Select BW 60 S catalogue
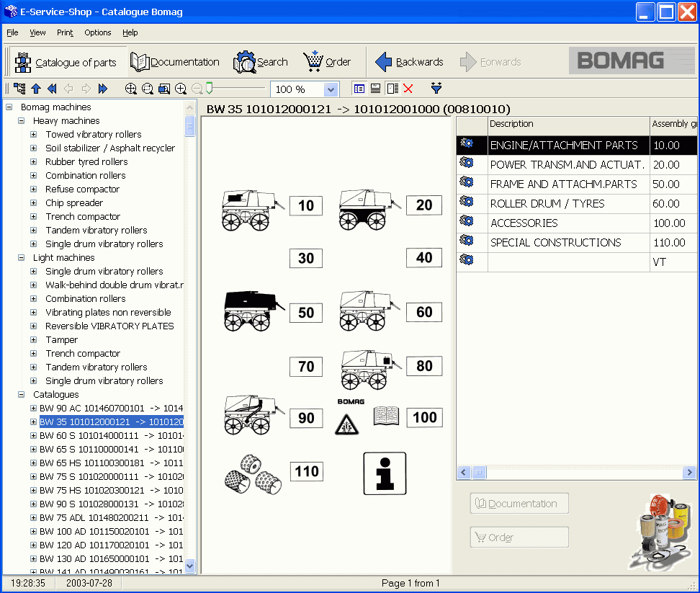Screen dimensions: 700x593 111,435
